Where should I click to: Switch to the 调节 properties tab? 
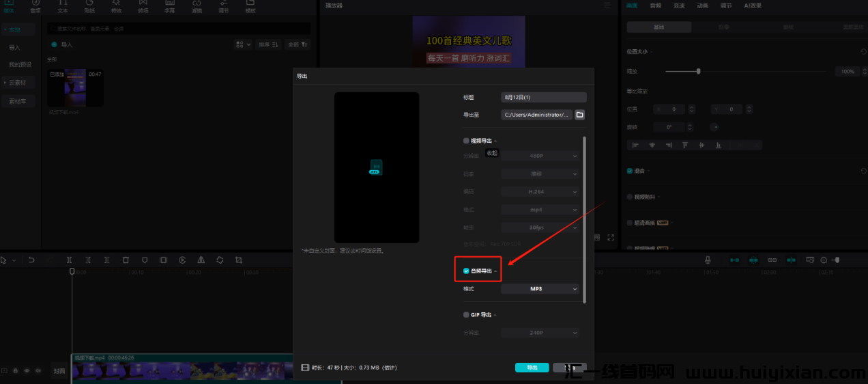(725, 5)
